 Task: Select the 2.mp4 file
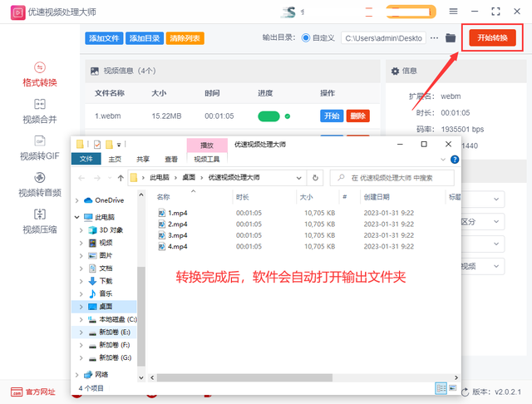[177, 224]
